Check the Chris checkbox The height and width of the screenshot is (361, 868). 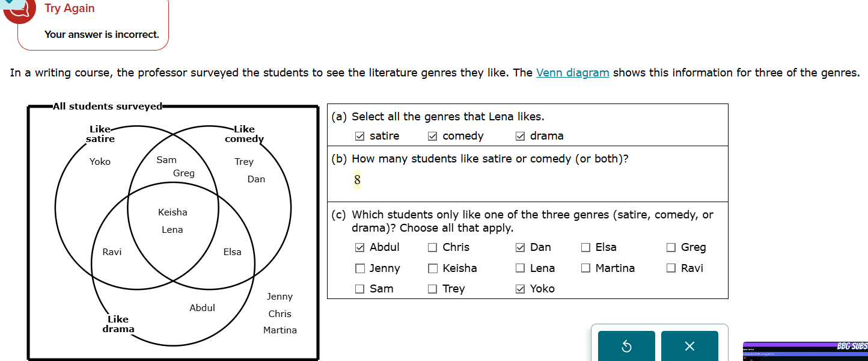[432, 247]
